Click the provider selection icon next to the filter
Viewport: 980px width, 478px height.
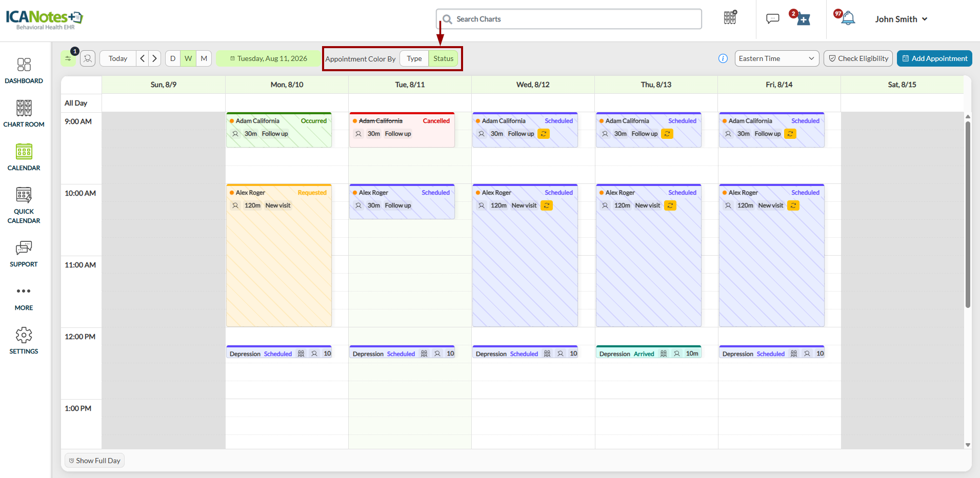point(88,58)
